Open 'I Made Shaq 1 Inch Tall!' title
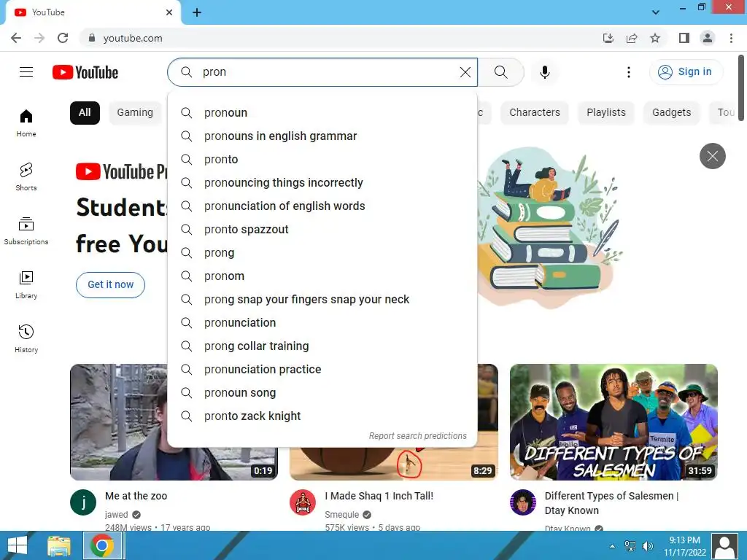This screenshot has height=560, width=747. tap(379, 496)
